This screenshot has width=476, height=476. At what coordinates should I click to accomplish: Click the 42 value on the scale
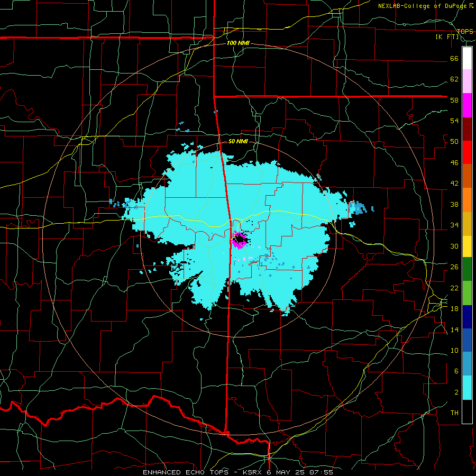pos(454,184)
